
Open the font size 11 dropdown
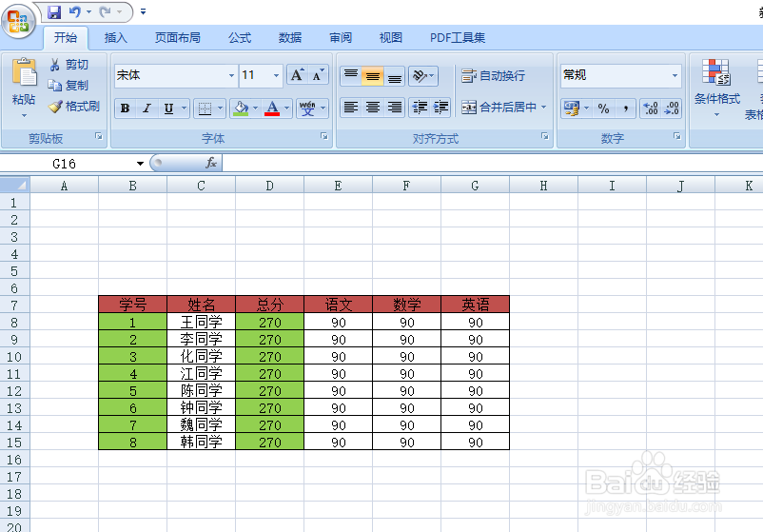tap(276, 75)
